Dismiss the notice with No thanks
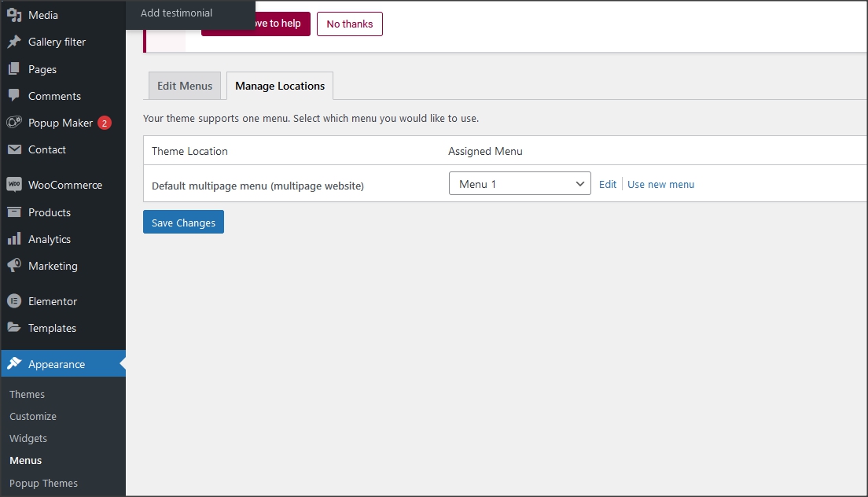Viewport: 868px width, 497px height. tap(350, 24)
